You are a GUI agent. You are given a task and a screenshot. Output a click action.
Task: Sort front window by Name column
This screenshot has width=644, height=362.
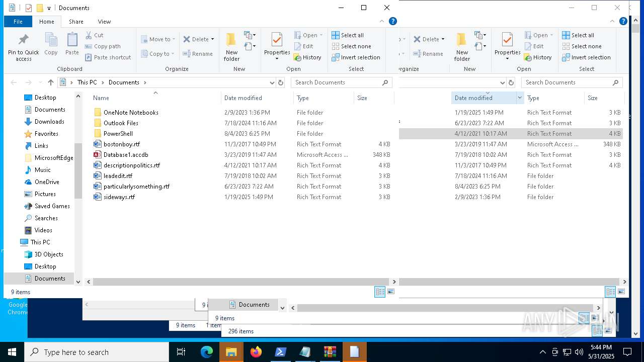[155, 98]
